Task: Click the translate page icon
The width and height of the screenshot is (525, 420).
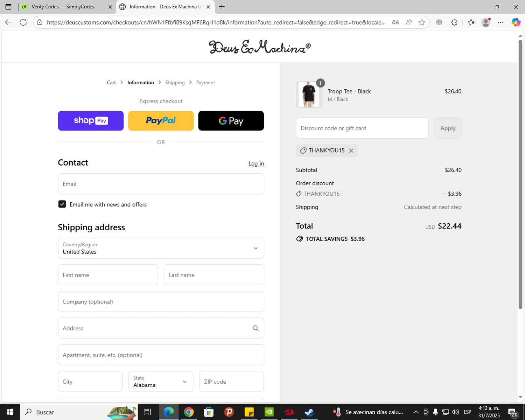Action: point(395,22)
